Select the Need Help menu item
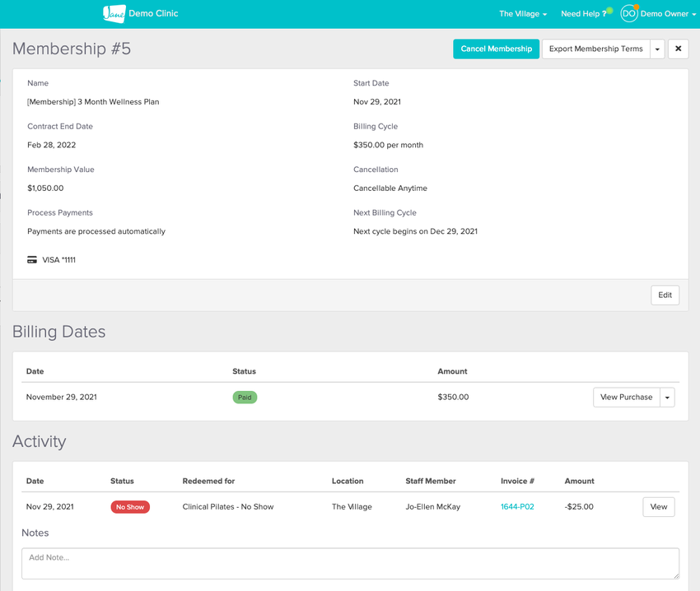 click(580, 14)
